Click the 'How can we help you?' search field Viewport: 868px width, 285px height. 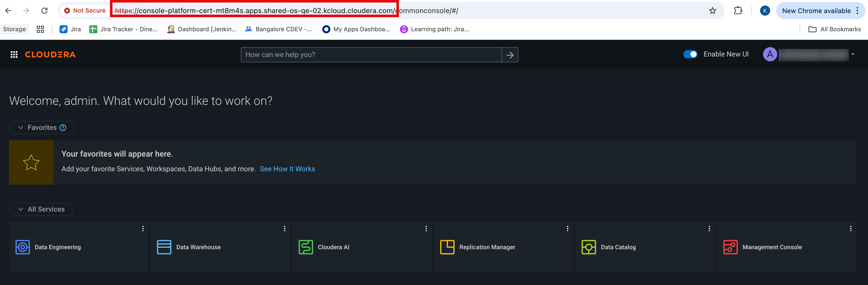371,55
